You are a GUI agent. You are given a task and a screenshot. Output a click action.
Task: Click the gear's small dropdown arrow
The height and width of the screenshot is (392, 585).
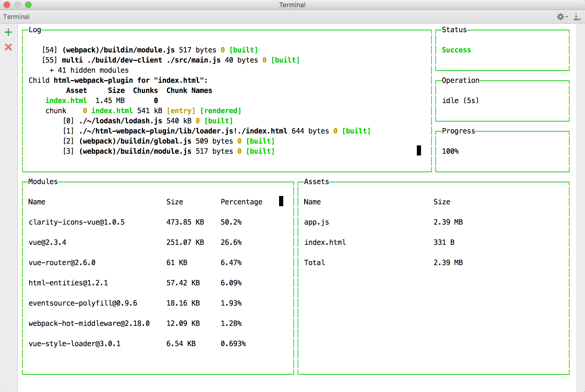(x=567, y=17)
